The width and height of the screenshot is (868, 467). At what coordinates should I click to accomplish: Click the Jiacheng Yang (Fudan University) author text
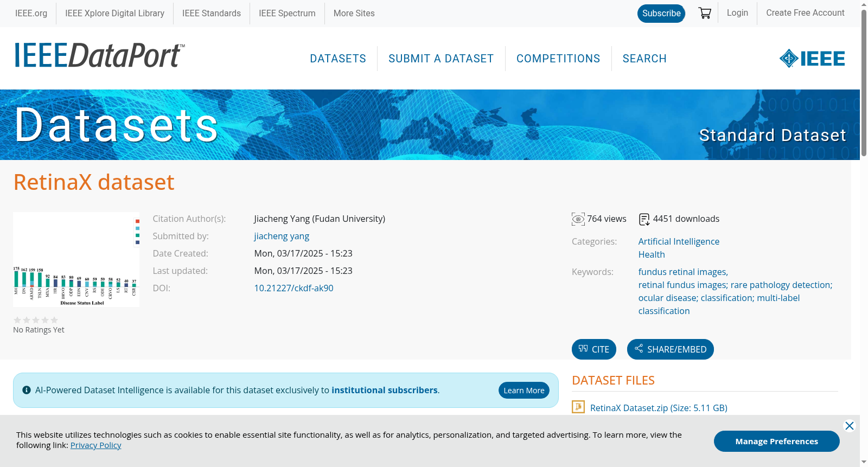(320, 219)
